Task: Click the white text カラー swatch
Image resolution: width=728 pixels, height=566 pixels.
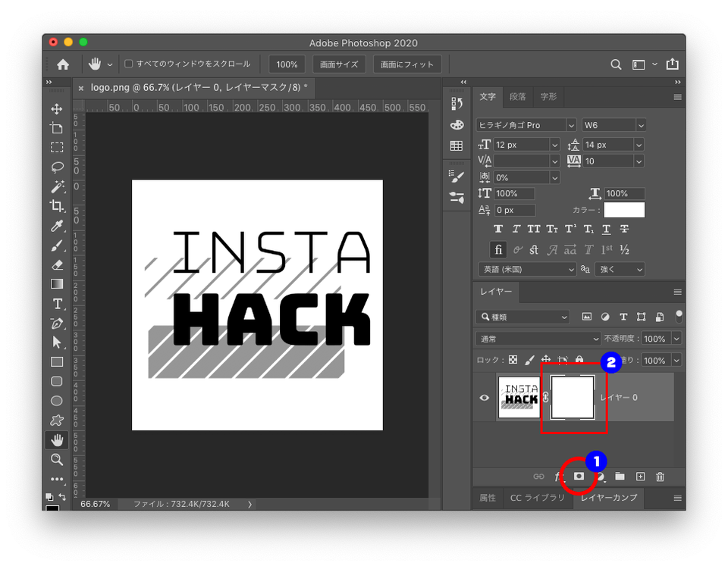Action: click(x=624, y=210)
